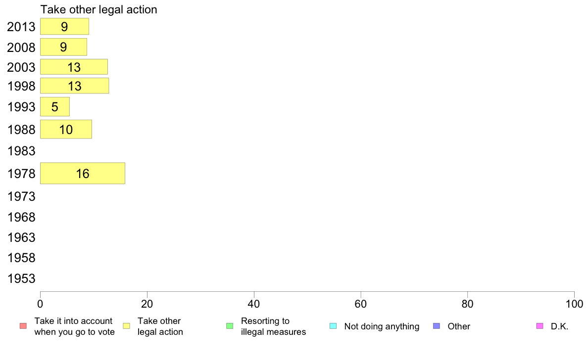Click the 'Not doing anything' legend text
The width and height of the screenshot is (588, 364).
pos(382,326)
